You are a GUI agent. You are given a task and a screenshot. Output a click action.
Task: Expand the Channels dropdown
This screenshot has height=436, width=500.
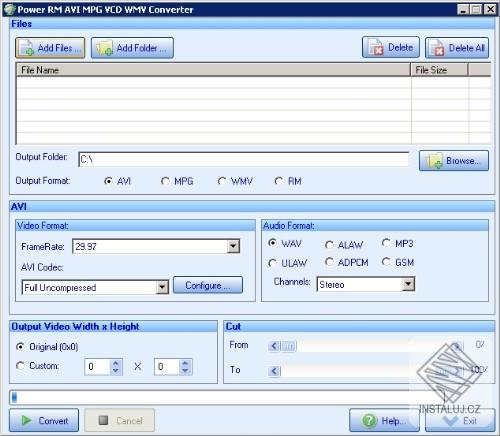[x=408, y=284]
